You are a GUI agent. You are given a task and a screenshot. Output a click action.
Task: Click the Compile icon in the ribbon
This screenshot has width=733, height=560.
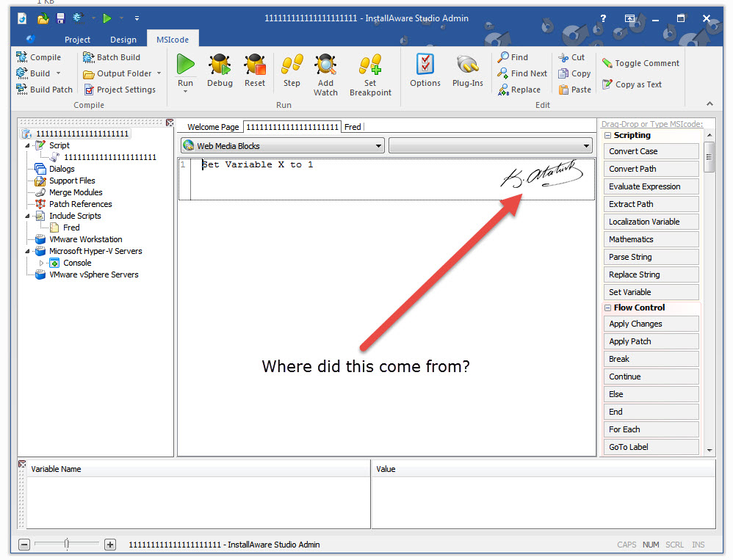point(21,57)
